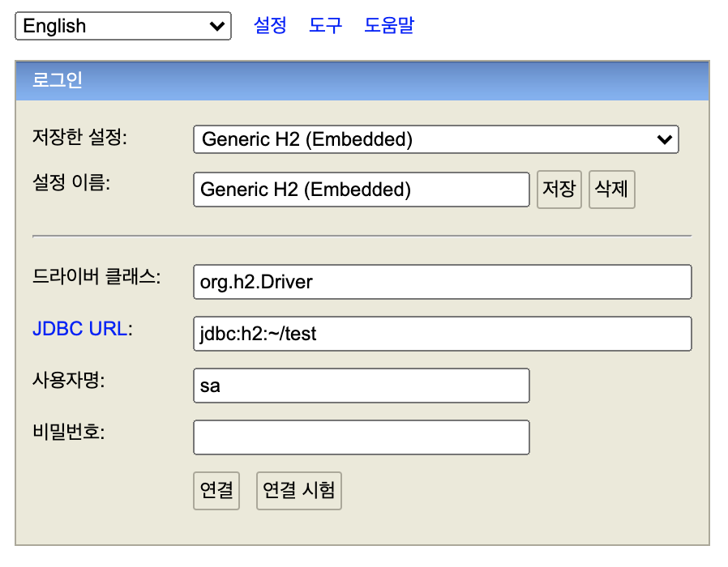The height and width of the screenshot is (567, 728).
Task: Click the 사용자명 input field
Action: pyautogui.click(x=362, y=386)
